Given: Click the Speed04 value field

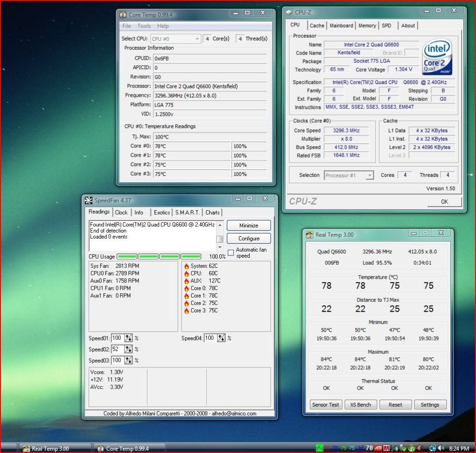Looking at the screenshot, I should (x=211, y=338).
